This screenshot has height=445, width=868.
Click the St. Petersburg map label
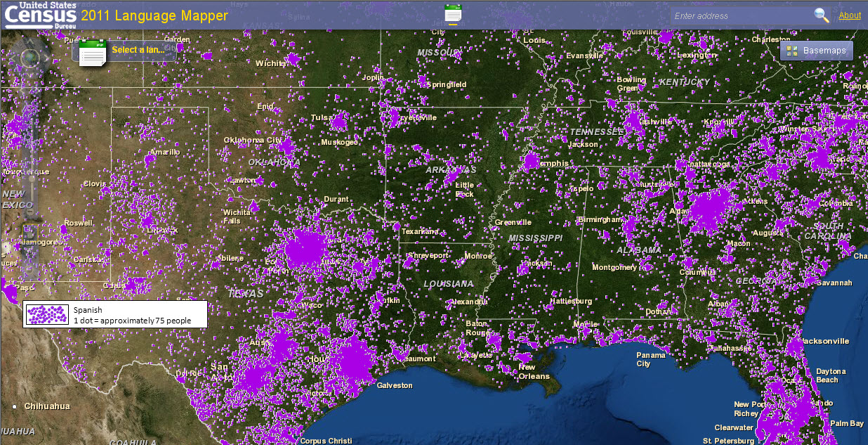(x=728, y=441)
